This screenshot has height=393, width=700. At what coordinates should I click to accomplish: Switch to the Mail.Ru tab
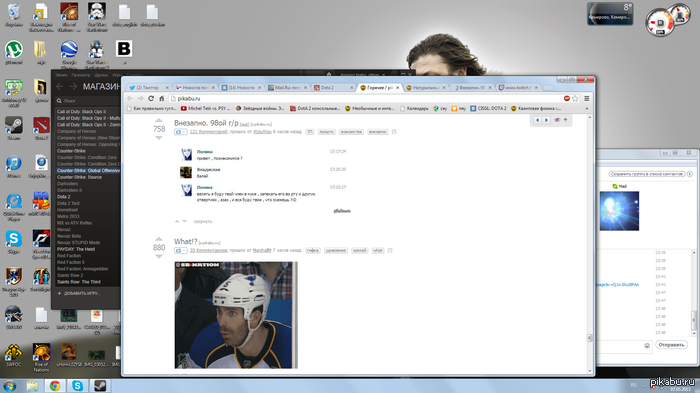(288, 88)
